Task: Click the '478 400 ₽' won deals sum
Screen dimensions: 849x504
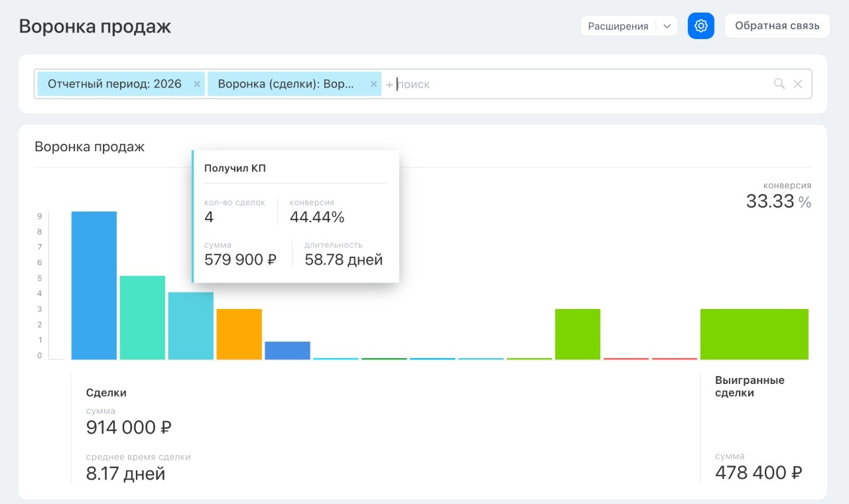Action: tap(759, 472)
